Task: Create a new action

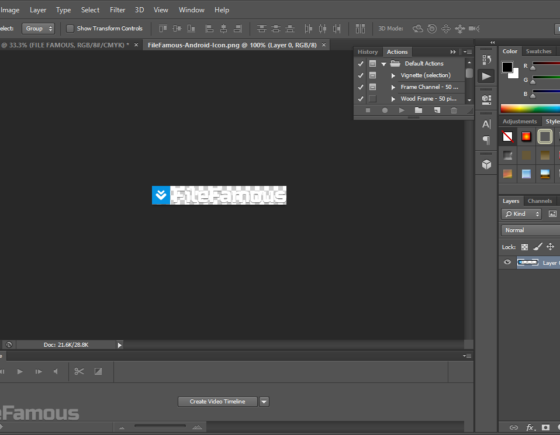Action: 437,110
